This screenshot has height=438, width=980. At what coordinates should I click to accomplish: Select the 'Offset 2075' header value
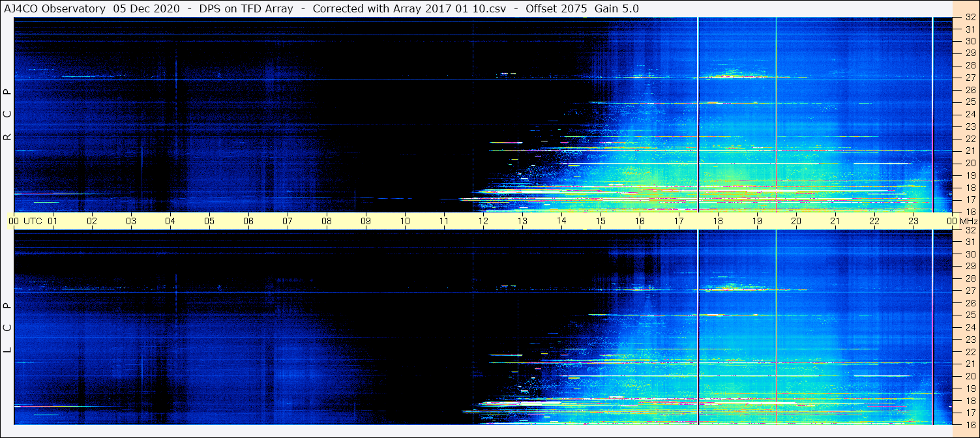point(555,9)
